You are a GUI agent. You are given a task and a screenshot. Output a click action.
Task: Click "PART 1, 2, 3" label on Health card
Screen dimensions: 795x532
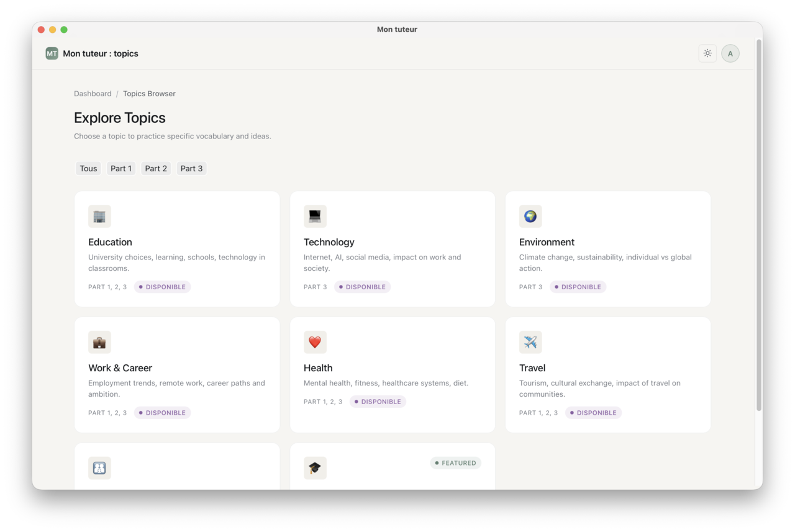(323, 402)
